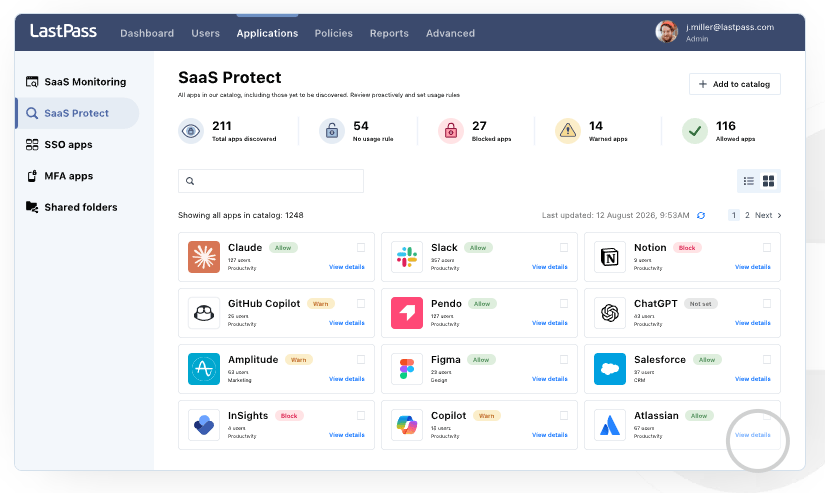Click the Not set badge on ChatGPT
Viewport: 825px width, 493px height.
click(x=700, y=304)
